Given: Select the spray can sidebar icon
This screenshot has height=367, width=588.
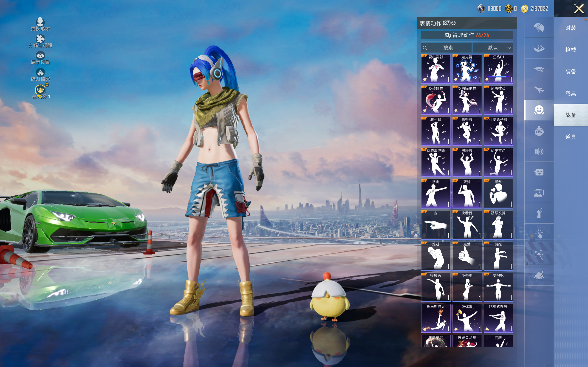Looking at the screenshot, I should click(539, 214).
